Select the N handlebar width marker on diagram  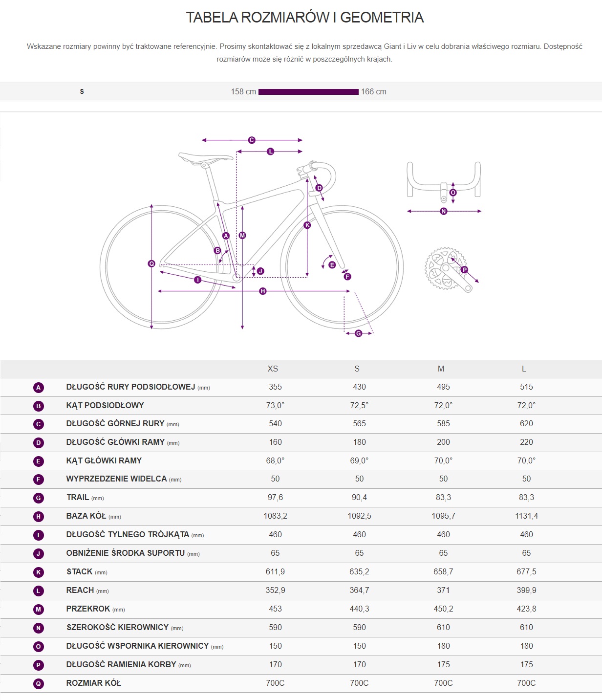444,211
